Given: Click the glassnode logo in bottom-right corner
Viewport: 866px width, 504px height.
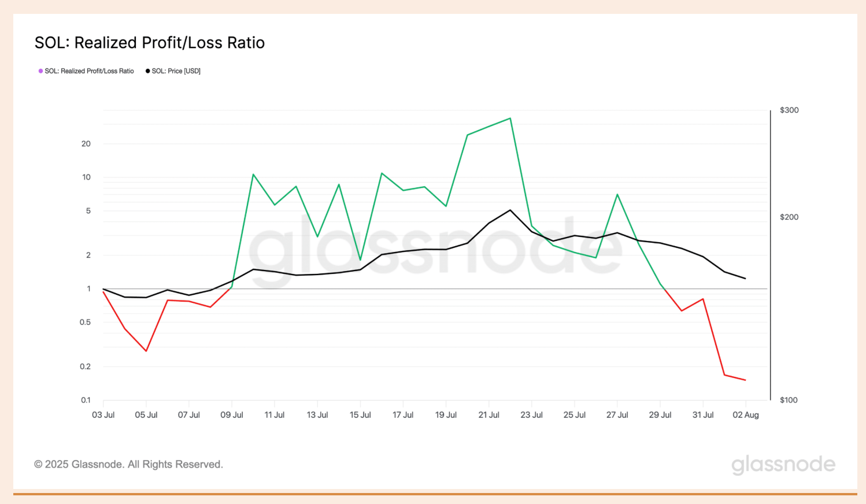Looking at the screenshot, I should click(783, 465).
